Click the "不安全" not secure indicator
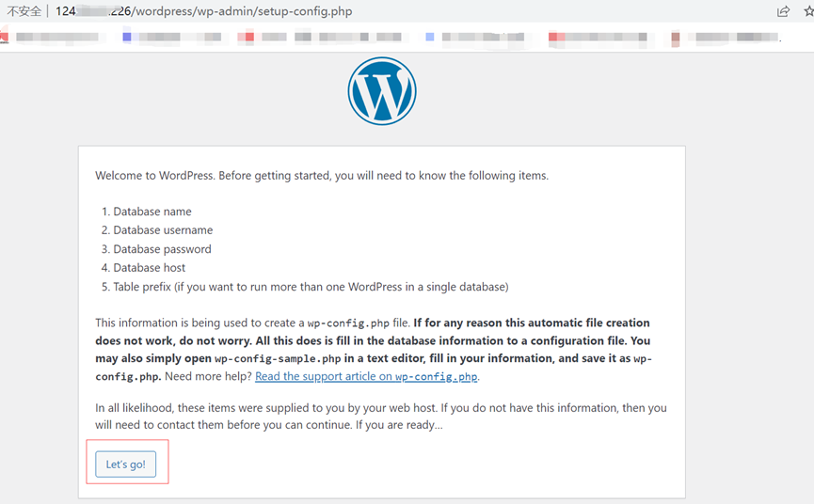This screenshot has height=504, width=814. (x=24, y=11)
